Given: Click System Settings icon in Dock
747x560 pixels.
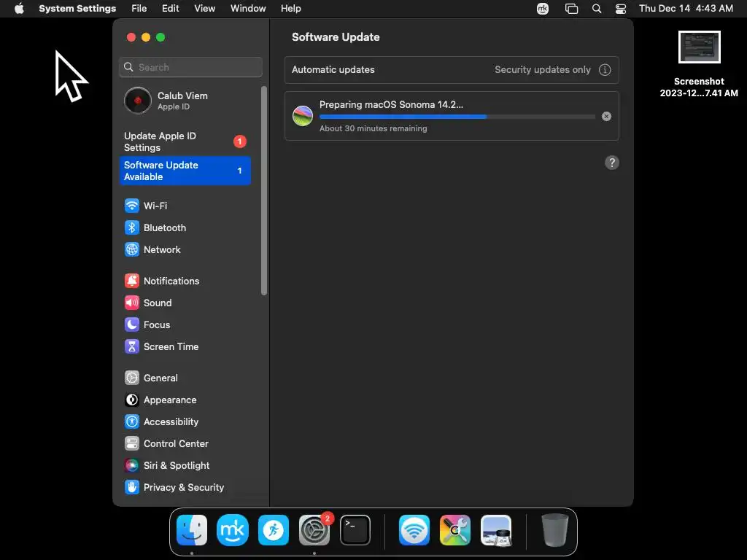Looking at the screenshot, I should click(x=314, y=530).
